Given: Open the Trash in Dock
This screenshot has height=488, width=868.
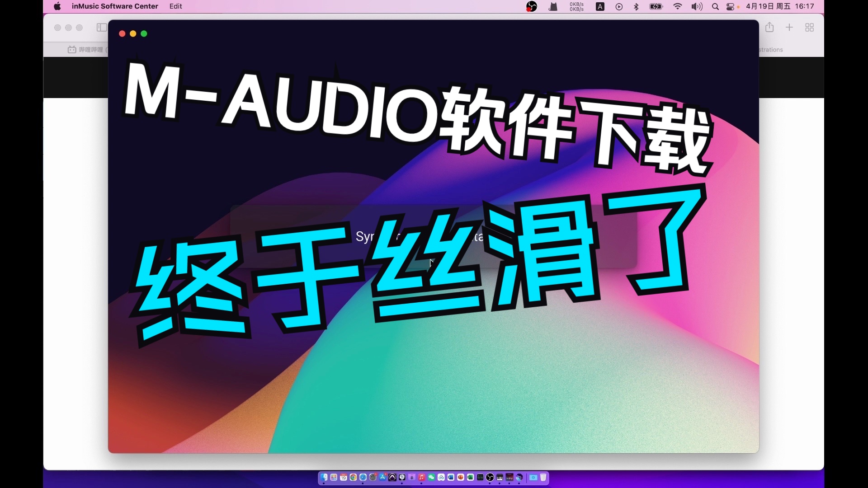Looking at the screenshot, I should 543,477.
